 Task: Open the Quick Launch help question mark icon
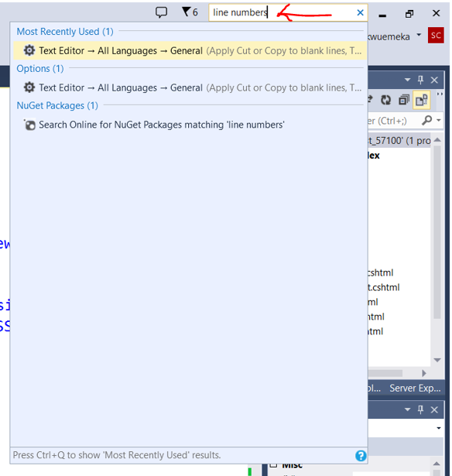361,456
